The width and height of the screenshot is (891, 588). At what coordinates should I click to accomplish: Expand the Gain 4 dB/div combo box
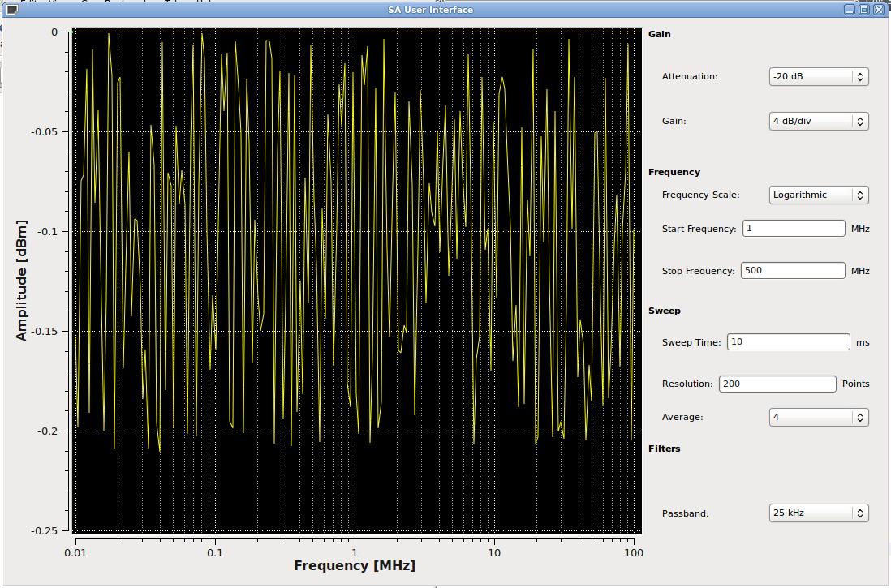818,121
